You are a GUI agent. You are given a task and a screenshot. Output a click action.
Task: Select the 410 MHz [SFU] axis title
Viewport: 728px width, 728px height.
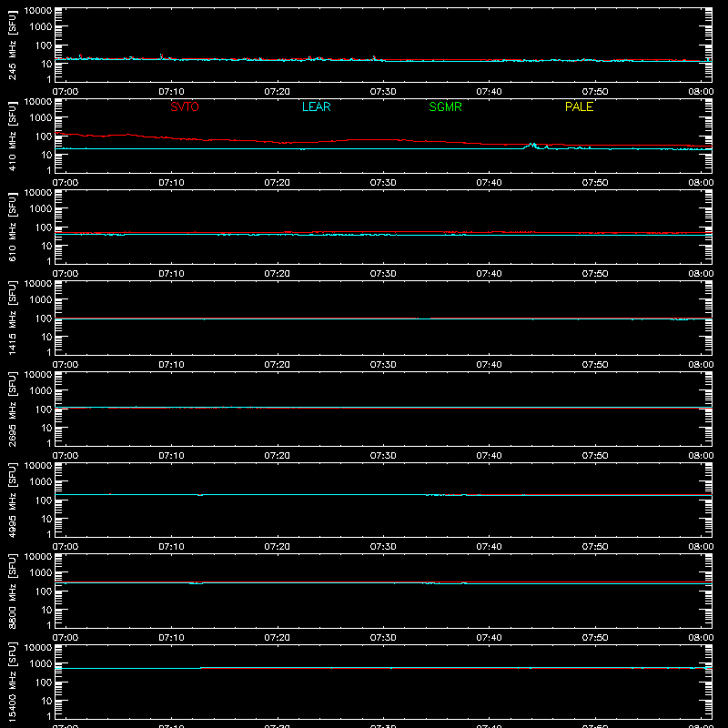click(13, 136)
